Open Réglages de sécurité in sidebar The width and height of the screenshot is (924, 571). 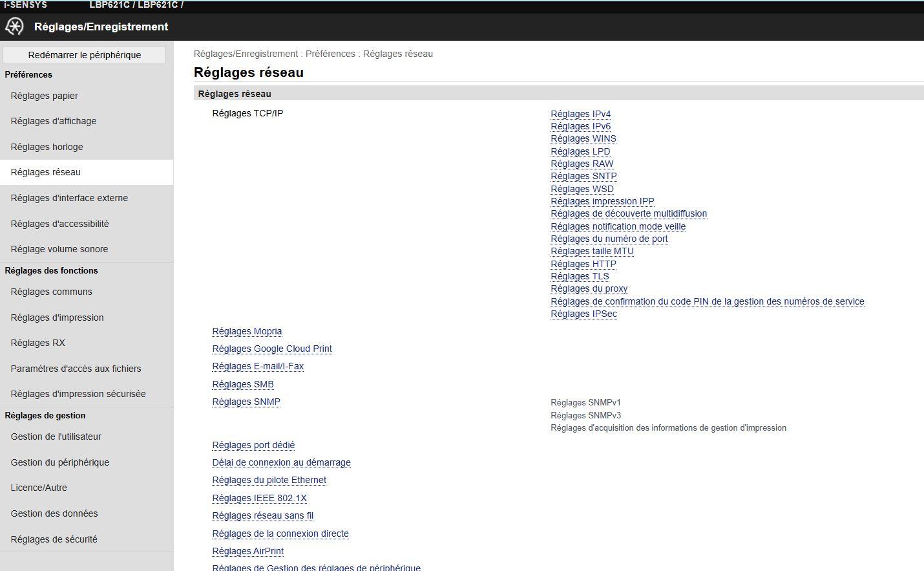[54, 539]
